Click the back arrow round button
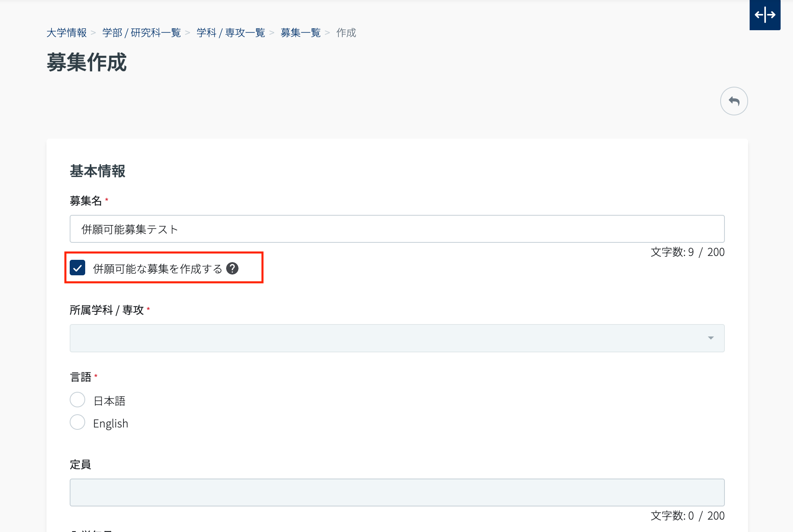This screenshot has width=793, height=532. click(733, 101)
